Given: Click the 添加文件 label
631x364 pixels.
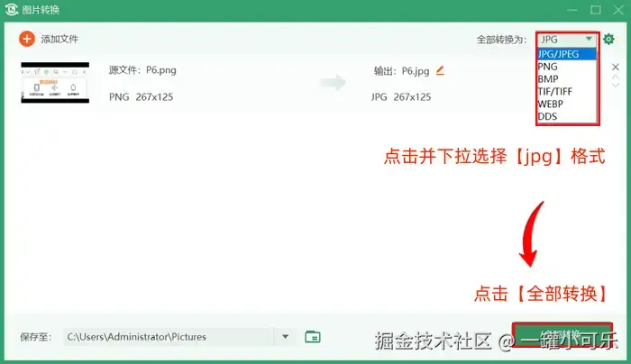Looking at the screenshot, I should [x=59, y=39].
